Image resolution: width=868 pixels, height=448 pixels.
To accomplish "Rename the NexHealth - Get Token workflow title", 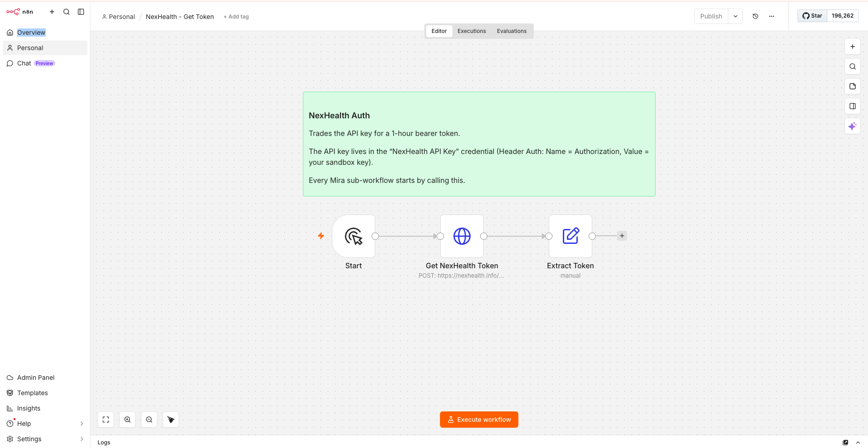I will (x=180, y=17).
